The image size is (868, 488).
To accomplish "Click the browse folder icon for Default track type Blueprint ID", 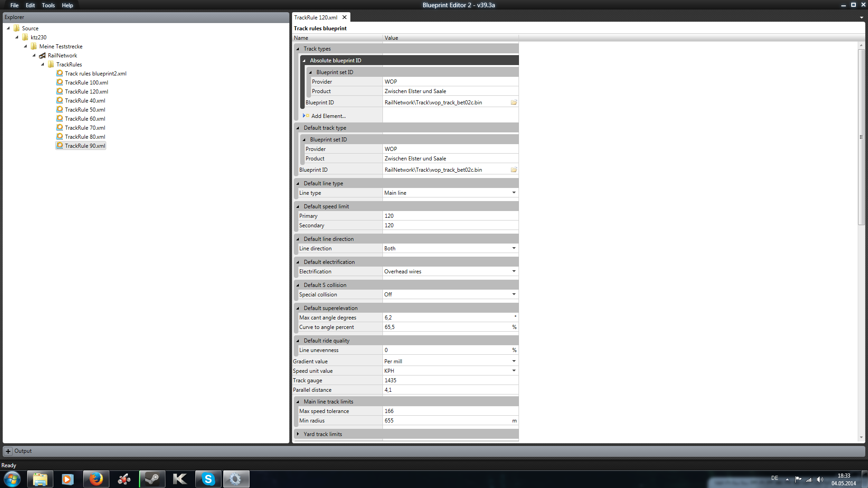I will [x=514, y=170].
